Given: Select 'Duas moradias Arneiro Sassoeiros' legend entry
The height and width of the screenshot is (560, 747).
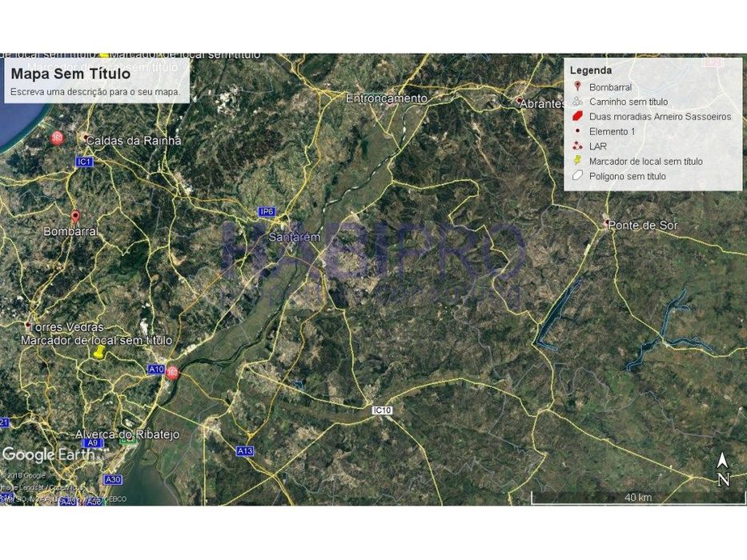Looking at the screenshot, I should click(x=660, y=117).
